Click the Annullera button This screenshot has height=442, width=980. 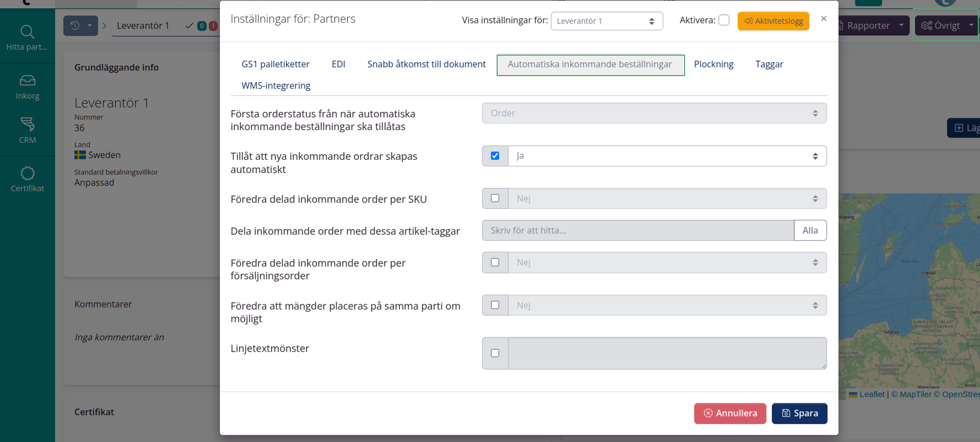pyautogui.click(x=730, y=413)
